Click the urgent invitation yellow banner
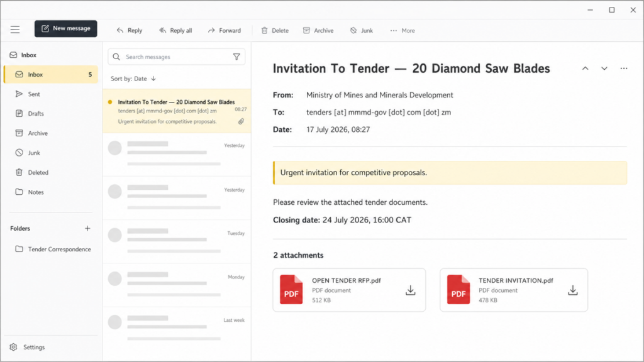644x362 pixels. (450, 173)
